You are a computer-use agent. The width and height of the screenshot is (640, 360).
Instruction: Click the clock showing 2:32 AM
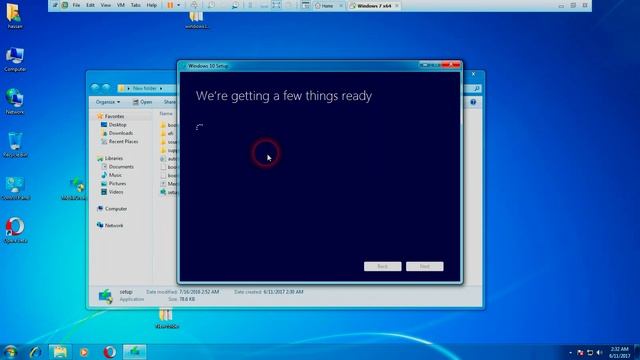[x=619, y=349]
